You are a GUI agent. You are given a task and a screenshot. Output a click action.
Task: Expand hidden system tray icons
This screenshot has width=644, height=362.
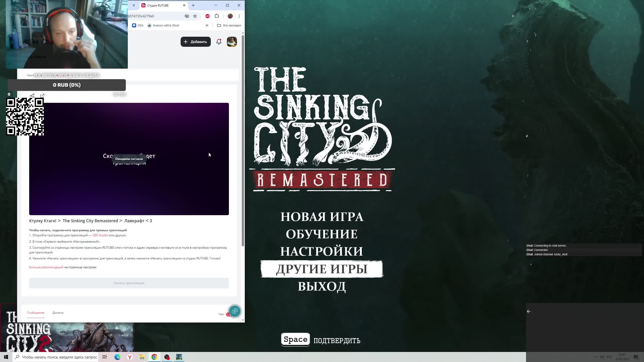(596, 357)
